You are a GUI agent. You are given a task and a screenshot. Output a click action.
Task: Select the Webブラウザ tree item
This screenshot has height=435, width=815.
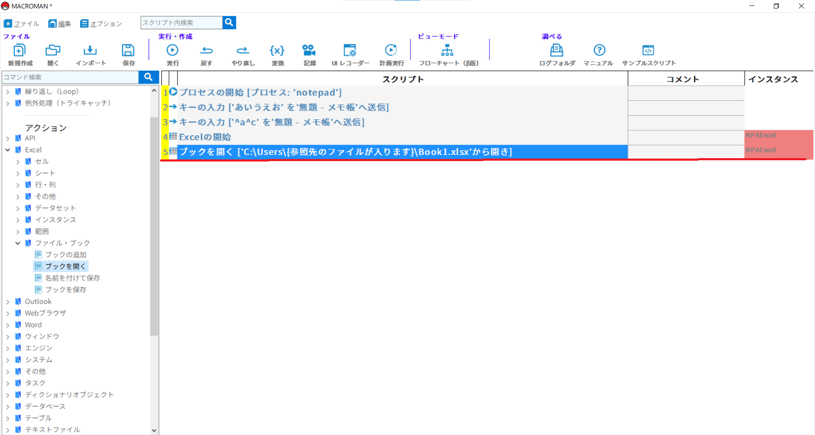point(45,313)
